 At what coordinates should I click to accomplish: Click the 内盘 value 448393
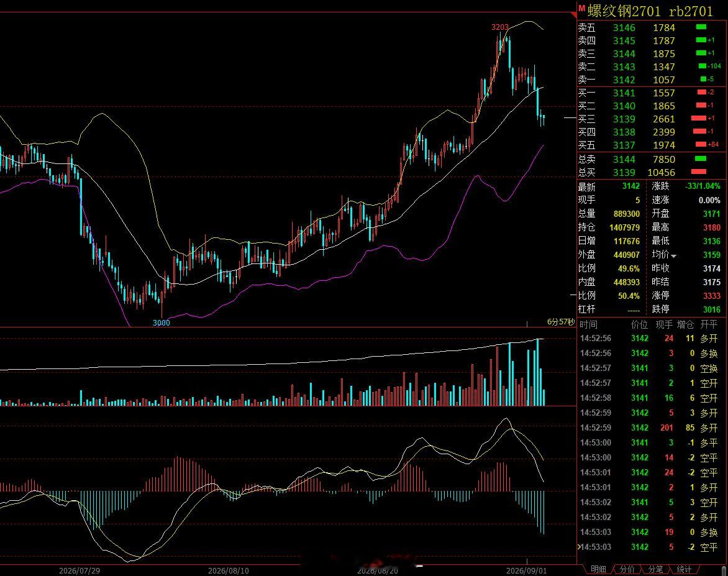click(x=627, y=283)
